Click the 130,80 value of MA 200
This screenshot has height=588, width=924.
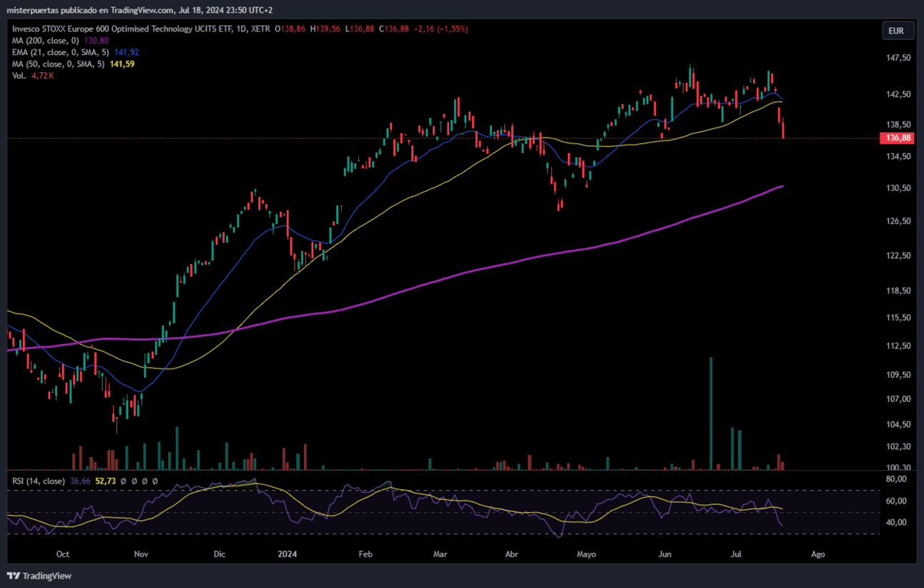96,41
